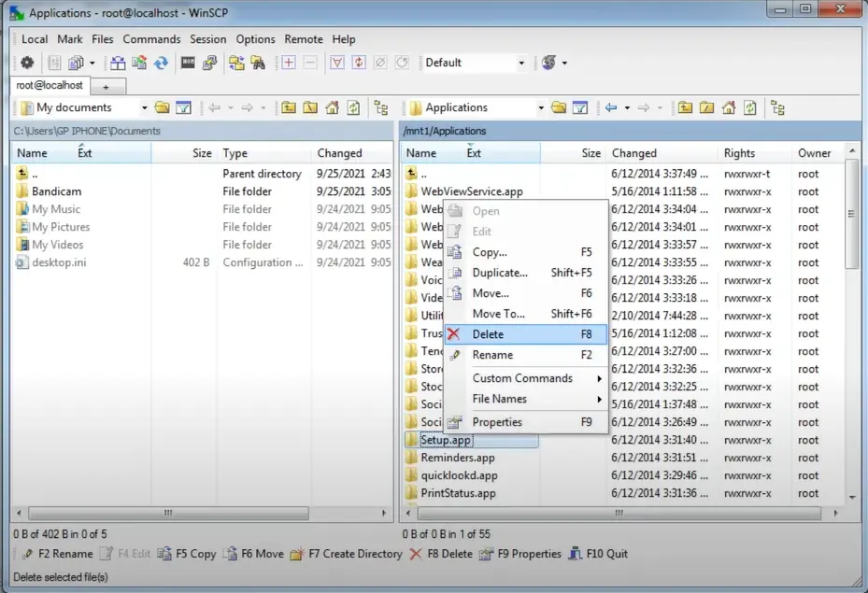Open dropdown arrow next to session globe icon
The width and height of the screenshot is (868, 593).
click(564, 63)
